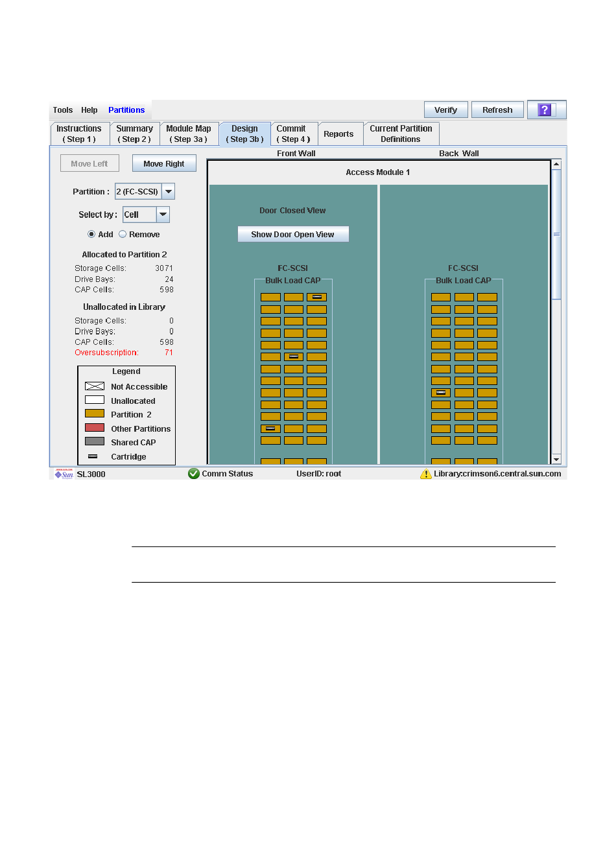Click the vertical scrollbar down arrow
This screenshot has height=842, width=616.
[x=556, y=459]
